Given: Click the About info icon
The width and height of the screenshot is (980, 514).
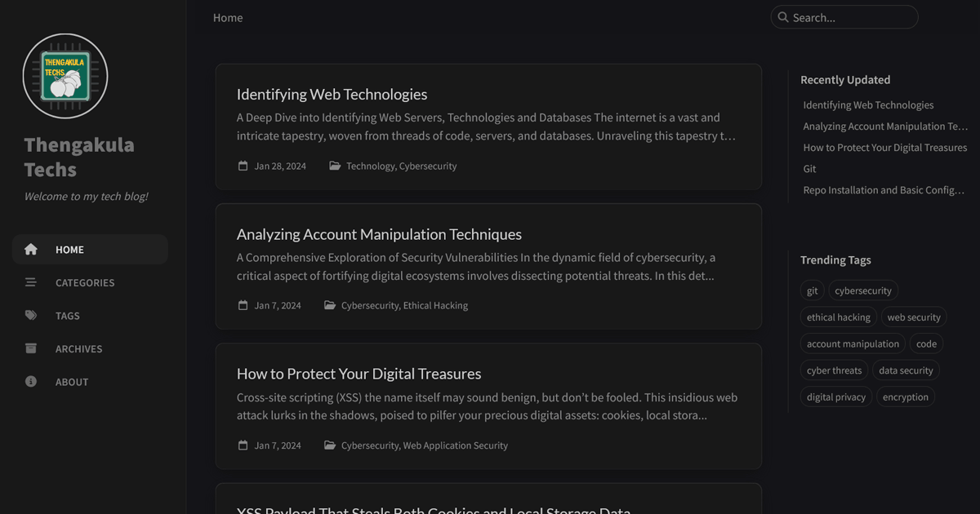Looking at the screenshot, I should click(x=31, y=382).
